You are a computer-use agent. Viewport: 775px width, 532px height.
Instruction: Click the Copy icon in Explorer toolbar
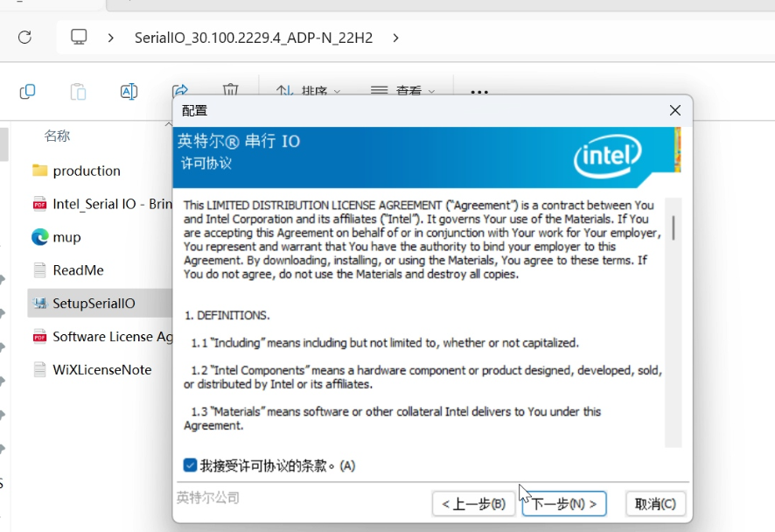pos(27,91)
